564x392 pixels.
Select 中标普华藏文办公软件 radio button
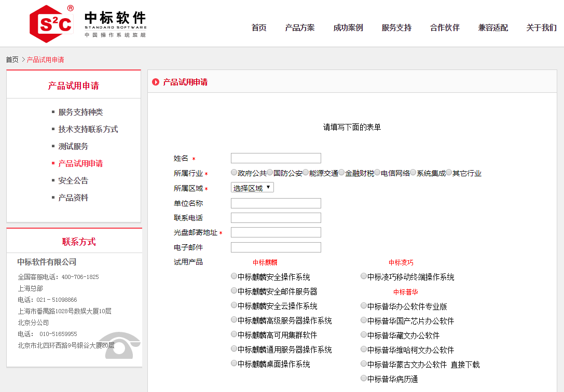[x=364, y=334]
